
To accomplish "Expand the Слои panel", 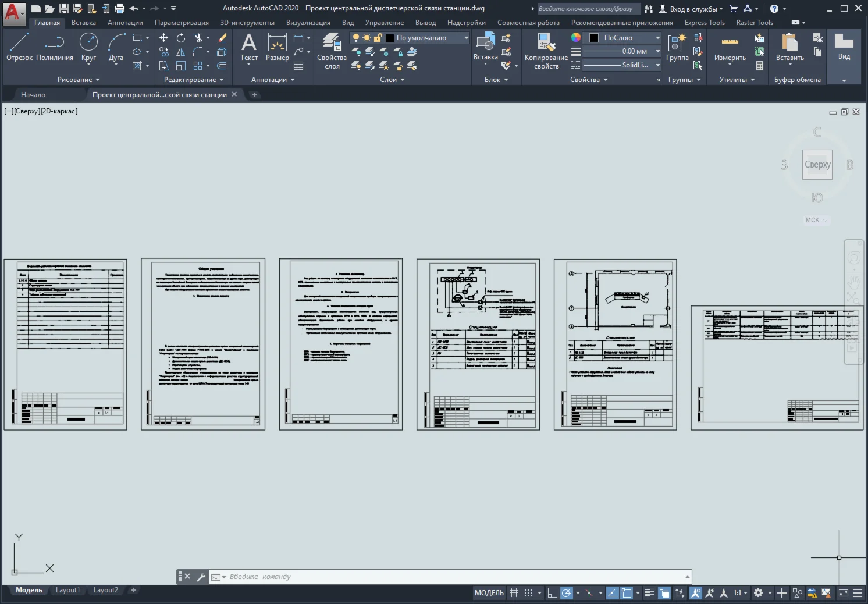I will 392,80.
